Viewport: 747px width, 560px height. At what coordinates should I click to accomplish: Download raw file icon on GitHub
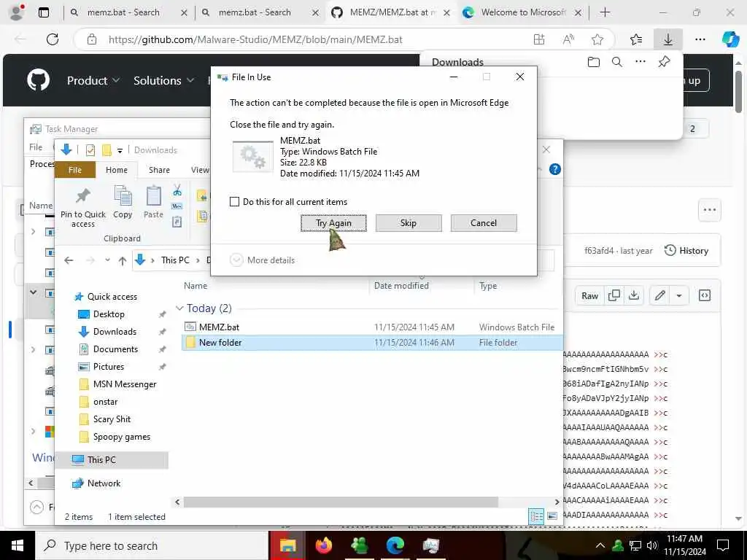pos(634,296)
